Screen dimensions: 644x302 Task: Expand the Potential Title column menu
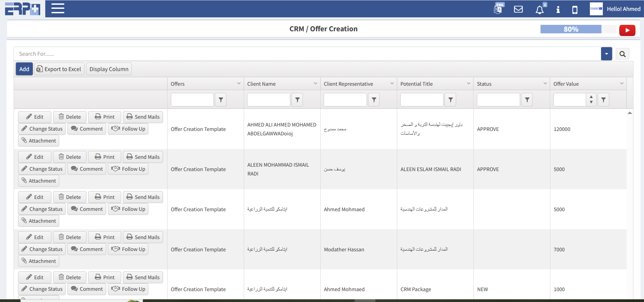468,84
